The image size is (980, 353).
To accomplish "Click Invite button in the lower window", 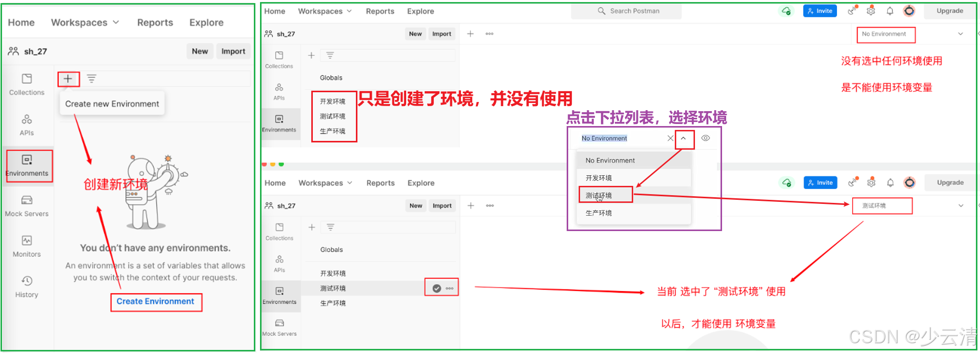I will tap(820, 182).
